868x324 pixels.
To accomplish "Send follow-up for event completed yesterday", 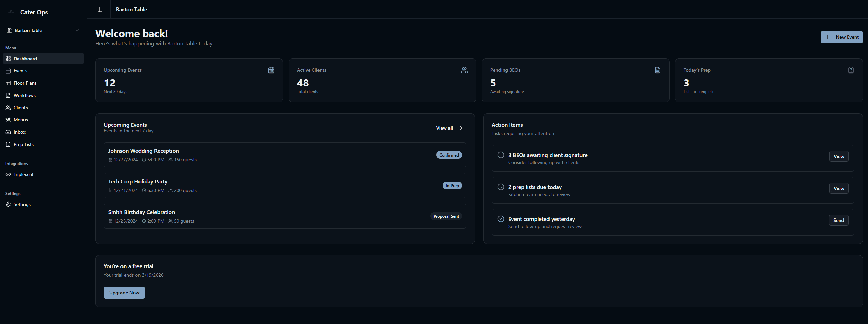I will coord(838,220).
